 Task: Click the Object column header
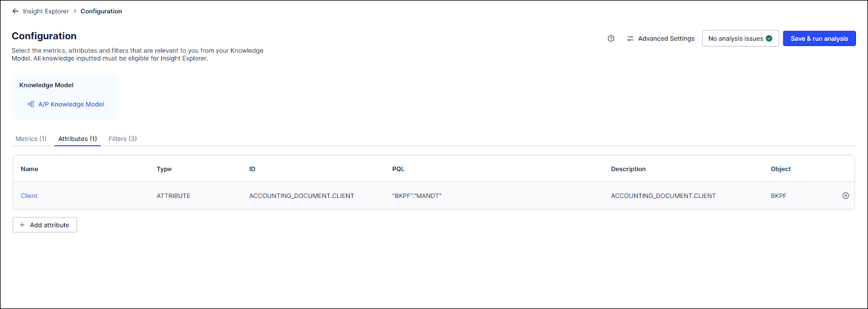(781, 169)
